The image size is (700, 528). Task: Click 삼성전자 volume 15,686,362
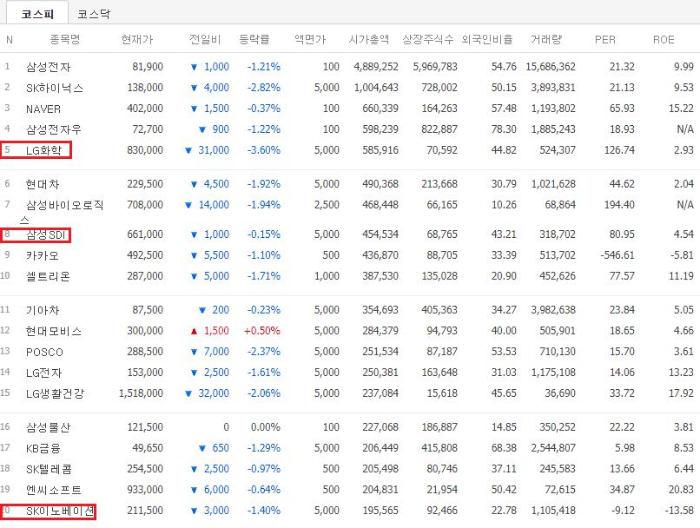(550, 67)
